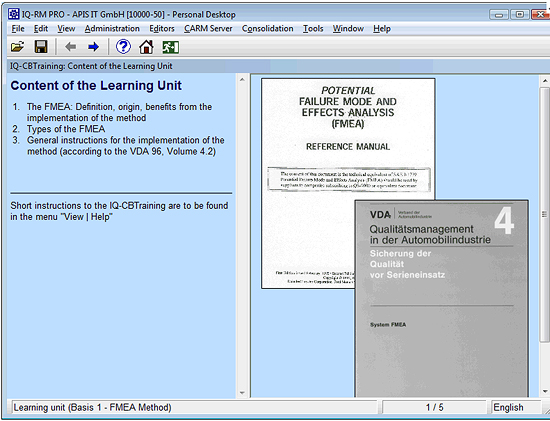
Task: Click the VDA 4 Qualitätsmanagement cover image
Action: click(441, 298)
